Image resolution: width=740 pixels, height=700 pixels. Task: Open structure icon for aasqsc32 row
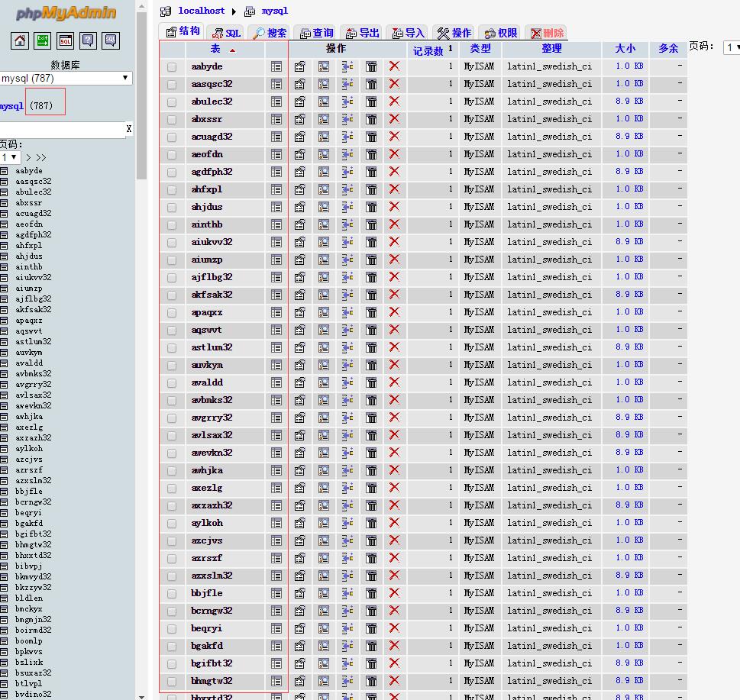click(x=299, y=85)
